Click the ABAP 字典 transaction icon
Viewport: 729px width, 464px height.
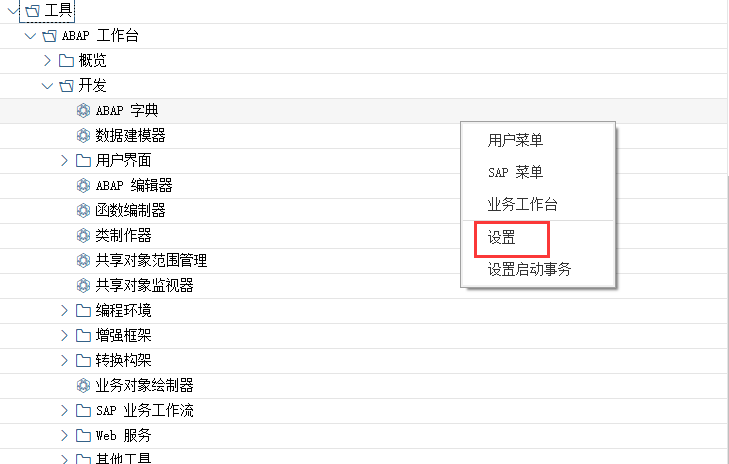[x=84, y=110]
